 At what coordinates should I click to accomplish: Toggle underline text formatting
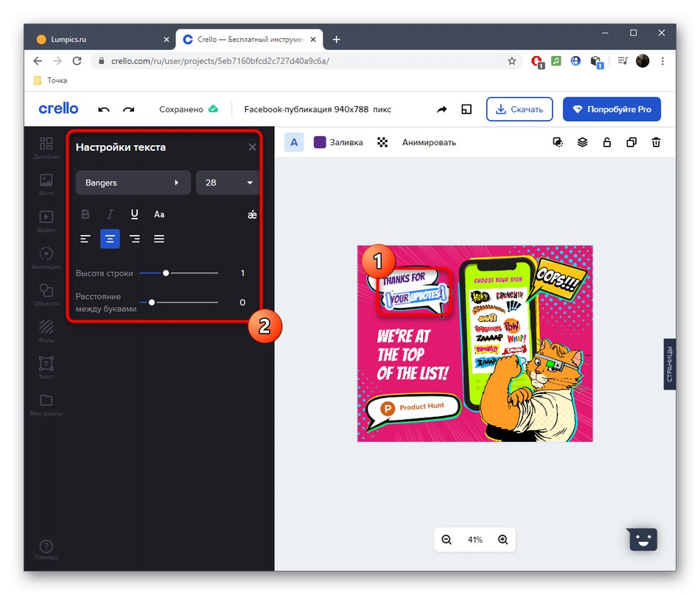pos(134,214)
